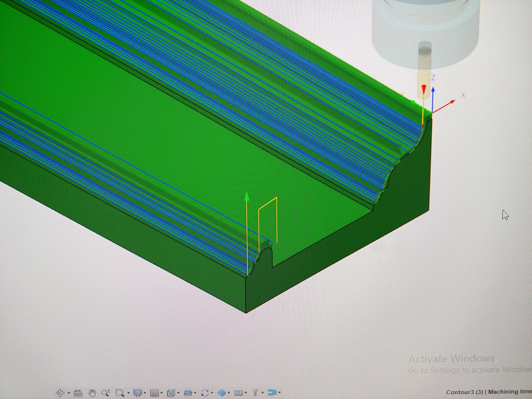Click the Viewports layout icon
Viewport: 532px width, 399px height.
pos(171,393)
